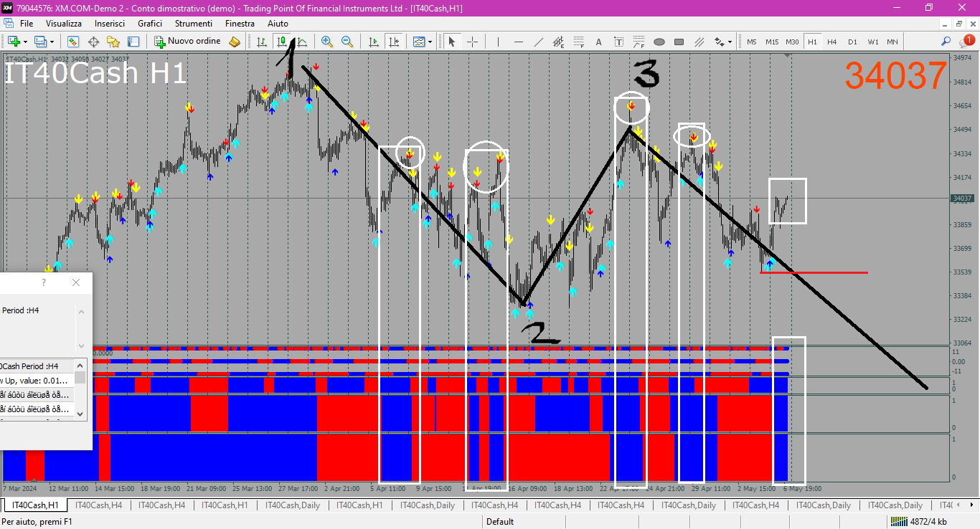Image resolution: width=980 pixels, height=529 pixels.
Task: Select the cursor arrow tool
Action: click(452, 42)
